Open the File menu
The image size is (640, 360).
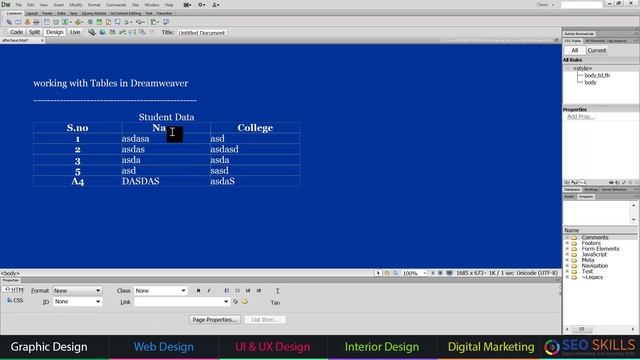19,5
